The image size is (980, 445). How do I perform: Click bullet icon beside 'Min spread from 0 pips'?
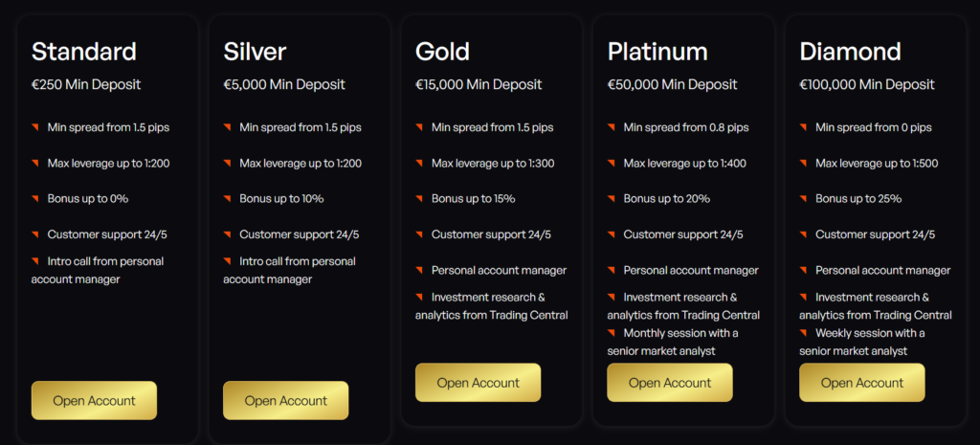coord(804,126)
